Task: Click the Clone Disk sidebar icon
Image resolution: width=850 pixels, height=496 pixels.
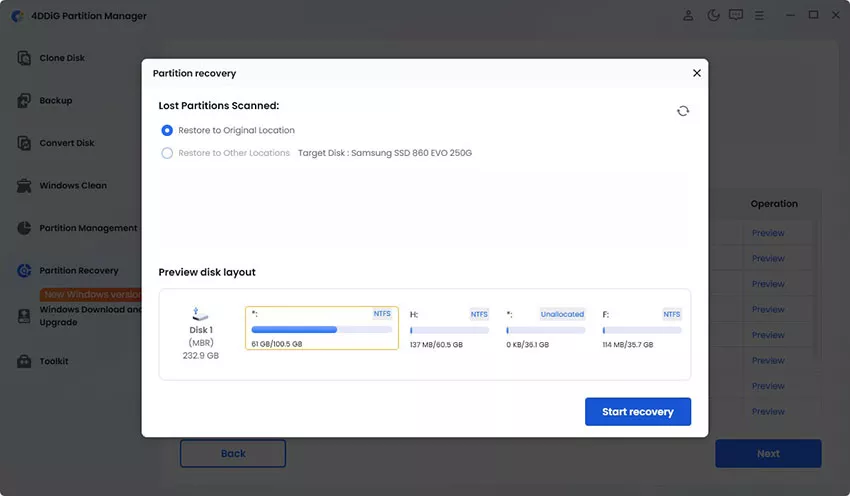Action: point(24,58)
